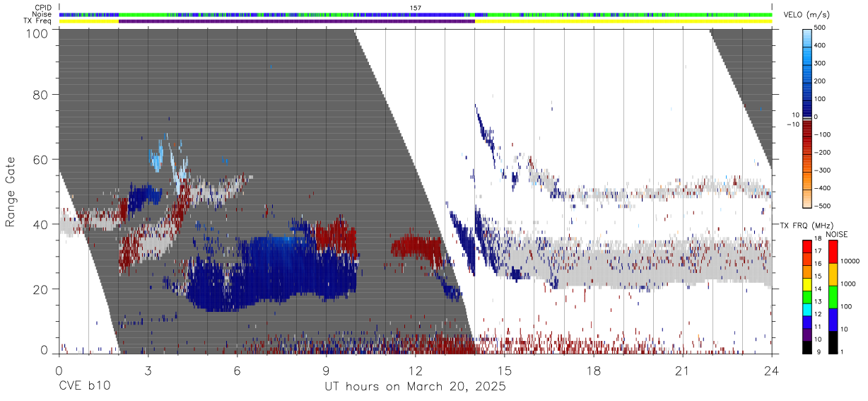Click the -500 label on the velocity colorbar

(821, 206)
